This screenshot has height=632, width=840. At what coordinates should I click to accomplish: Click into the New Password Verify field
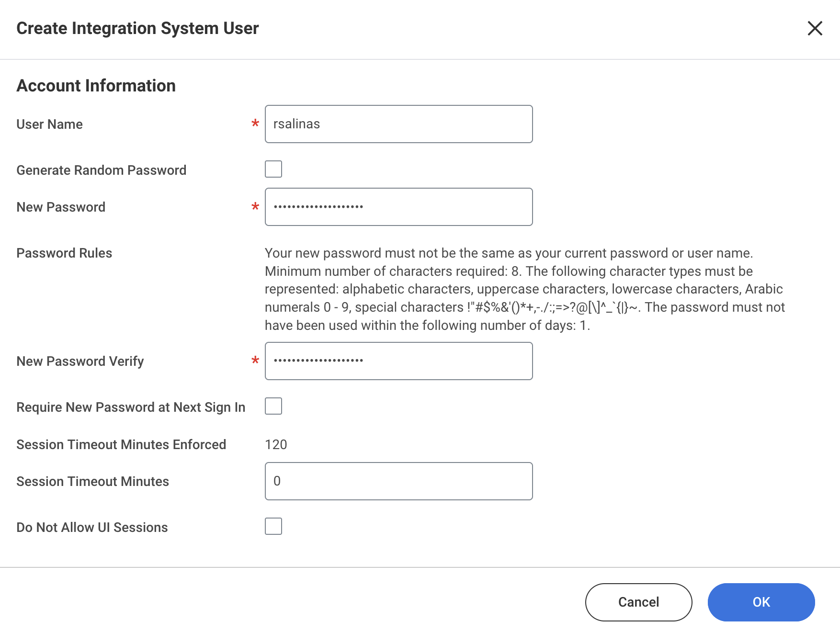[x=398, y=361]
